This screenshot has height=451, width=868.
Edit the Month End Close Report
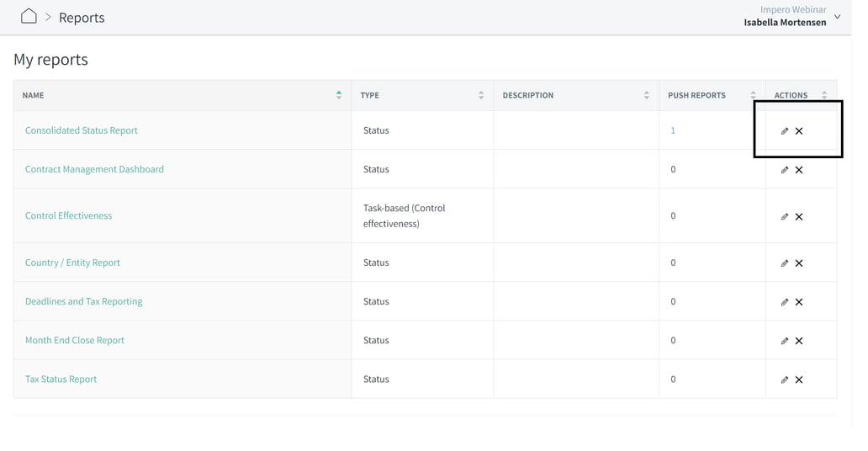(x=784, y=341)
